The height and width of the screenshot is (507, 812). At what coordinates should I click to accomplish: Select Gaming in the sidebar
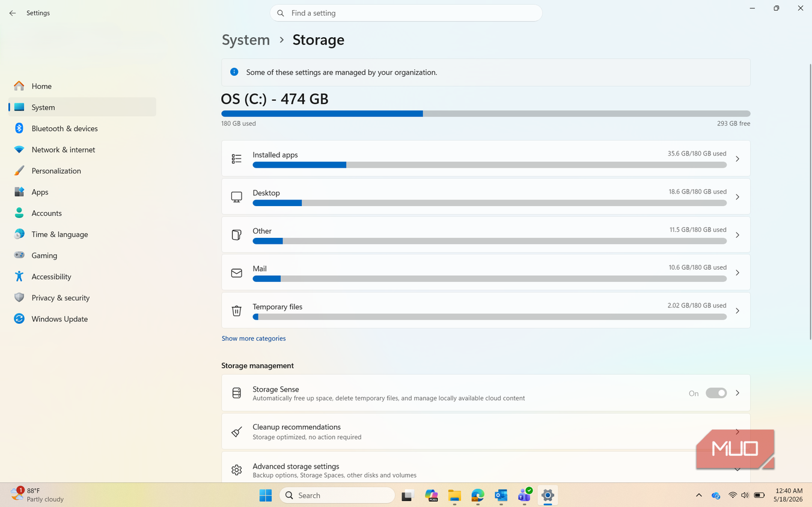tap(82, 255)
